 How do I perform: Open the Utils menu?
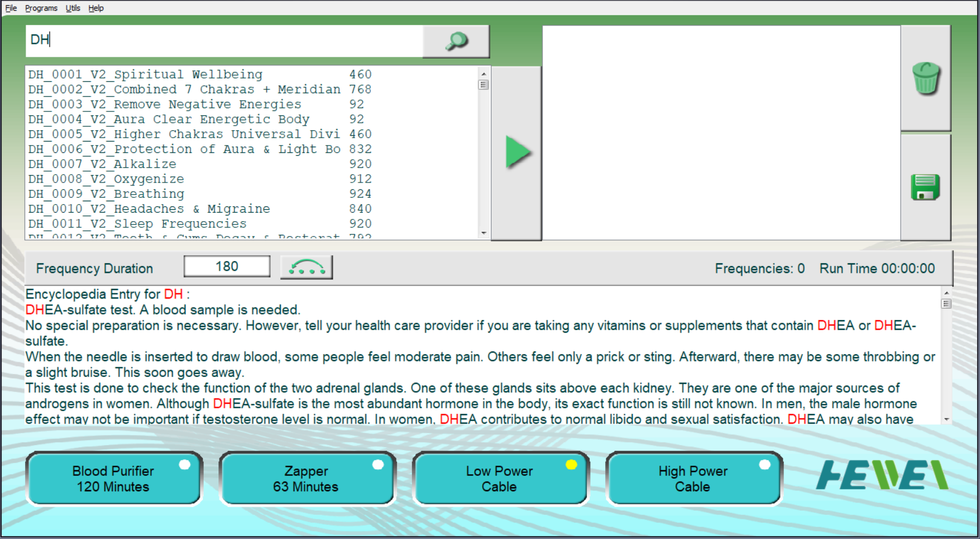(73, 8)
